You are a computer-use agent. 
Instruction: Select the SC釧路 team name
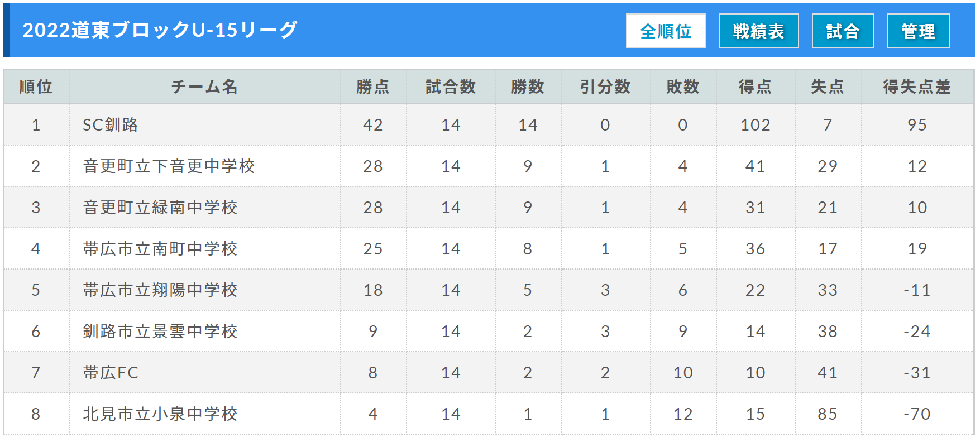tap(111, 125)
